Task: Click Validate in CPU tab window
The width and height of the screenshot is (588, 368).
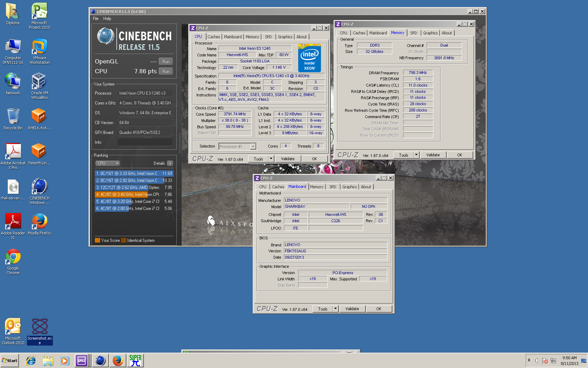Action: coord(288,159)
